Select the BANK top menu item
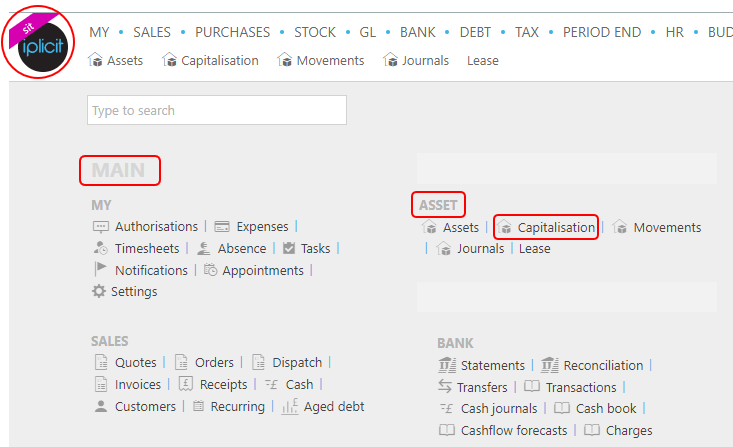 click(418, 32)
